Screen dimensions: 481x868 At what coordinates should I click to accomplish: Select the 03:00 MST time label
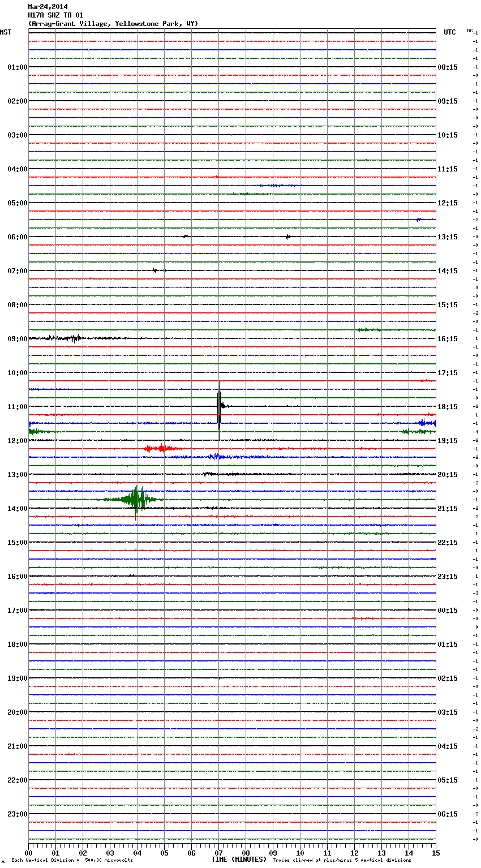pyautogui.click(x=18, y=135)
